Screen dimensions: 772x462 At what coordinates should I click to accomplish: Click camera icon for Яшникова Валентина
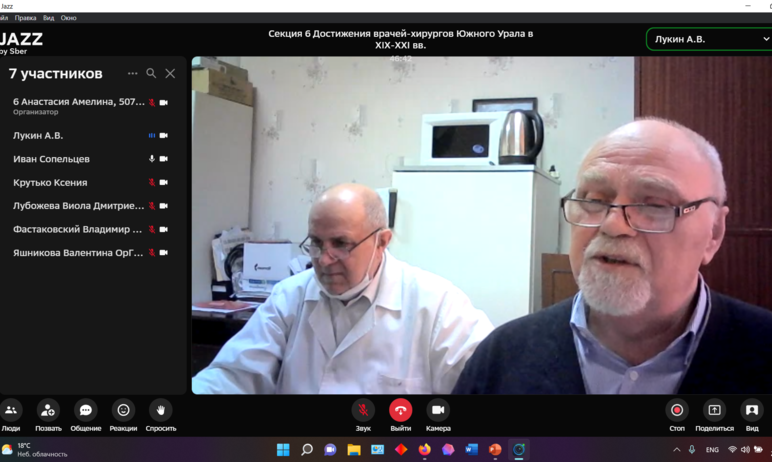[163, 253]
